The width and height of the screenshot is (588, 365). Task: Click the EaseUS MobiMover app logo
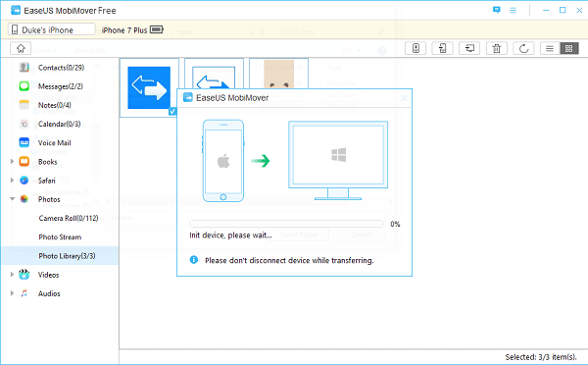pos(16,10)
